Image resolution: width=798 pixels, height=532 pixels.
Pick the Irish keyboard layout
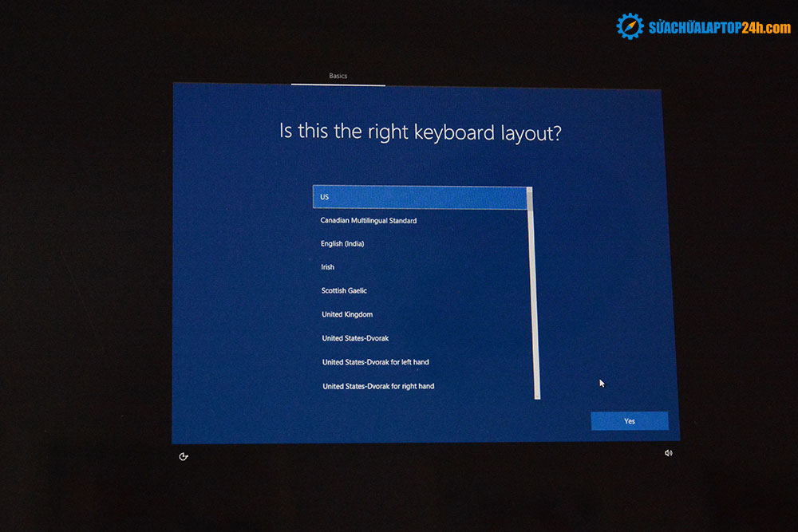click(328, 267)
